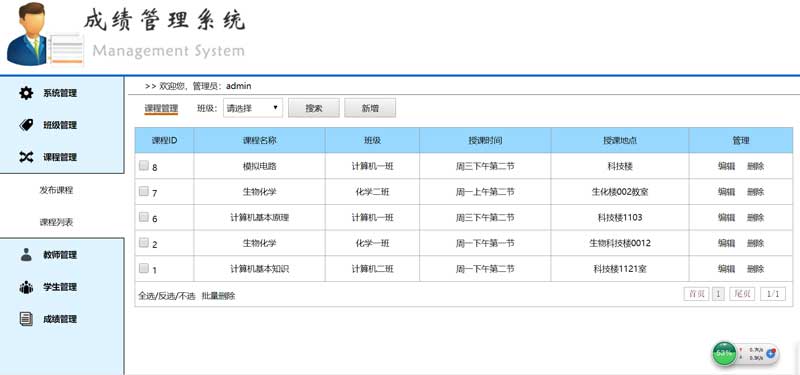
Task: Click the 新增 button
Action: (x=370, y=108)
